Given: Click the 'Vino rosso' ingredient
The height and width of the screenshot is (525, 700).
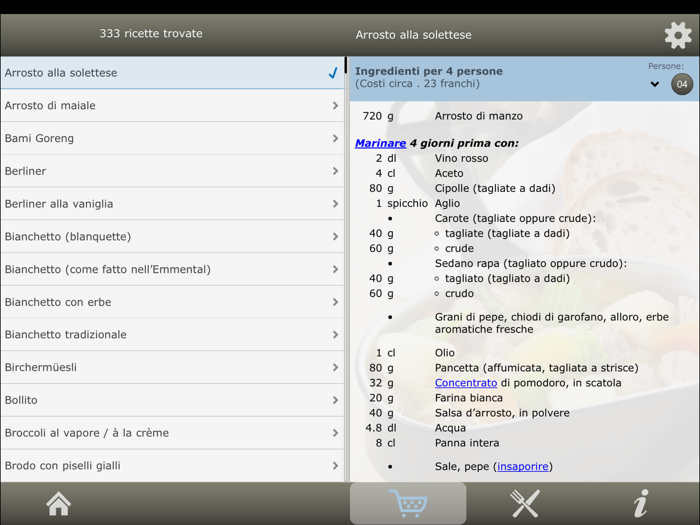Looking at the screenshot, I should (x=461, y=158).
